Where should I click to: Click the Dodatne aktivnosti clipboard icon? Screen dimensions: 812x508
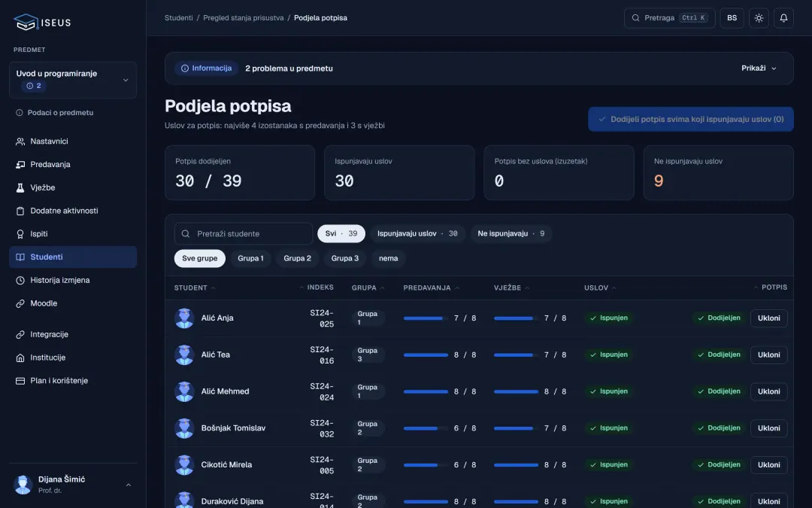20,211
